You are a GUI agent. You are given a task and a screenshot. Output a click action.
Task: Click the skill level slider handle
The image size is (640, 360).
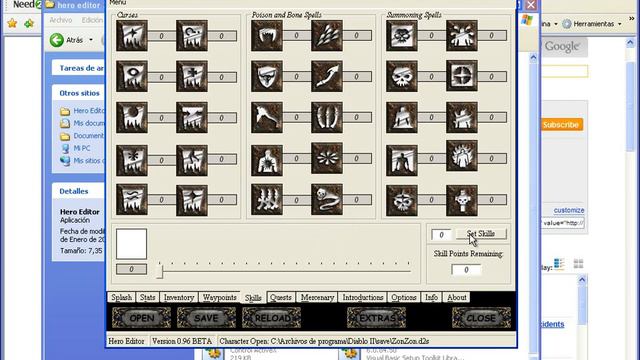click(160, 271)
